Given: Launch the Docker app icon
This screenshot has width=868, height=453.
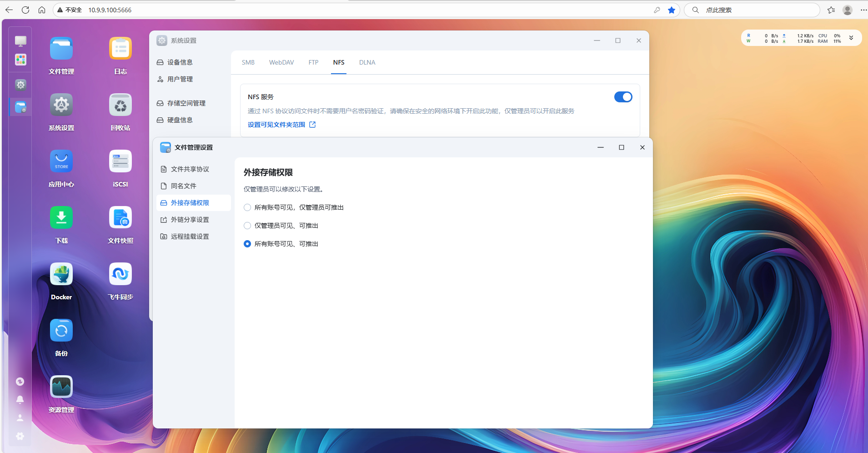Looking at the screenshot, I should [x=61, y=274].
